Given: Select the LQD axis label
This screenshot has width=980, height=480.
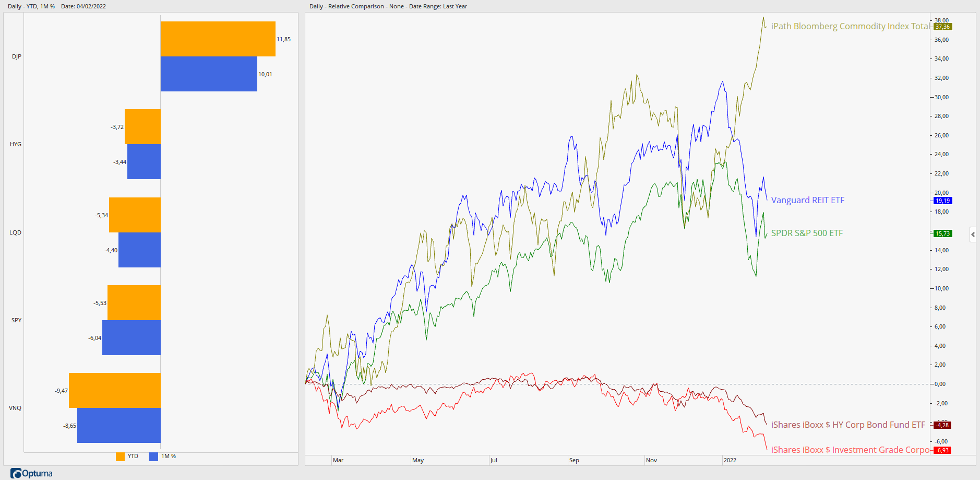Looking at the screenshot, I should [16, 232].
